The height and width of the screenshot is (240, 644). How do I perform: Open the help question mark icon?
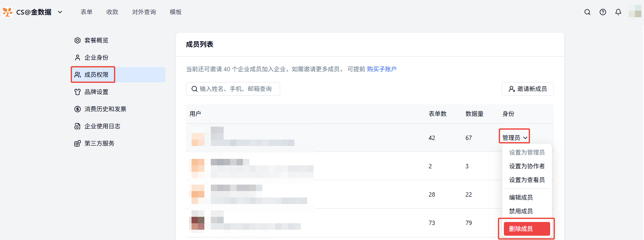tap(603, 12)
